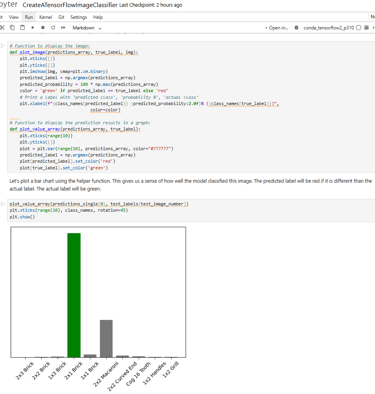This screenshot has height=394, width=375.
Task: Click the plot[true_label].set_color('green') line
Action: tap(64, 168)
